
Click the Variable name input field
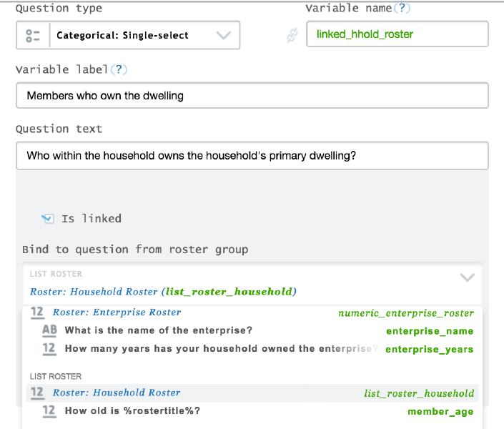point(397,34)
